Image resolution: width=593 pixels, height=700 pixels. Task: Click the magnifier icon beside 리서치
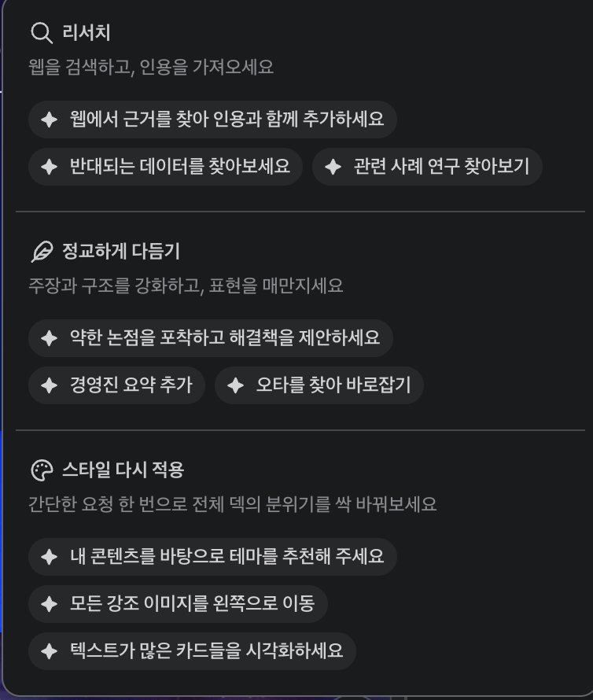(41, 33)
